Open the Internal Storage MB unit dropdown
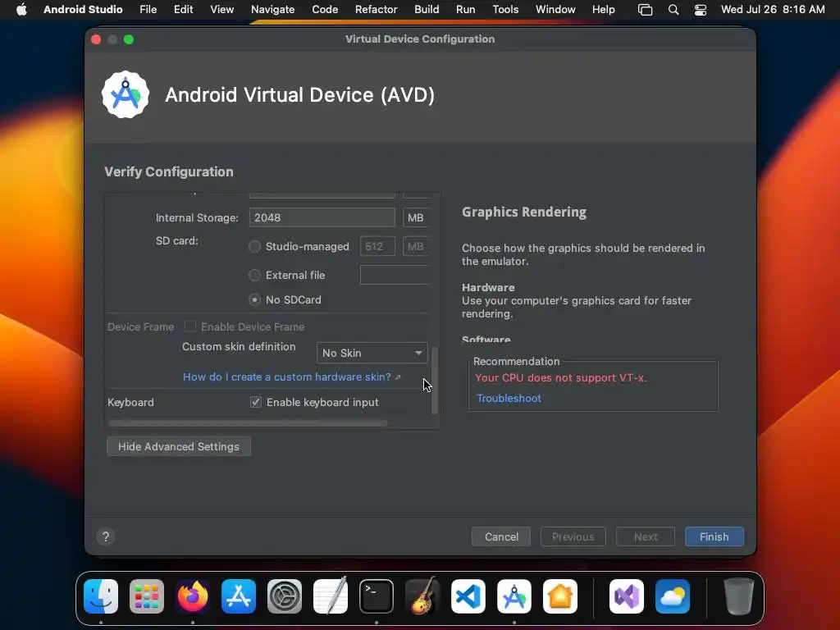Image resolution: width=840 pixels, height=630 pixels. coord(416,217)
